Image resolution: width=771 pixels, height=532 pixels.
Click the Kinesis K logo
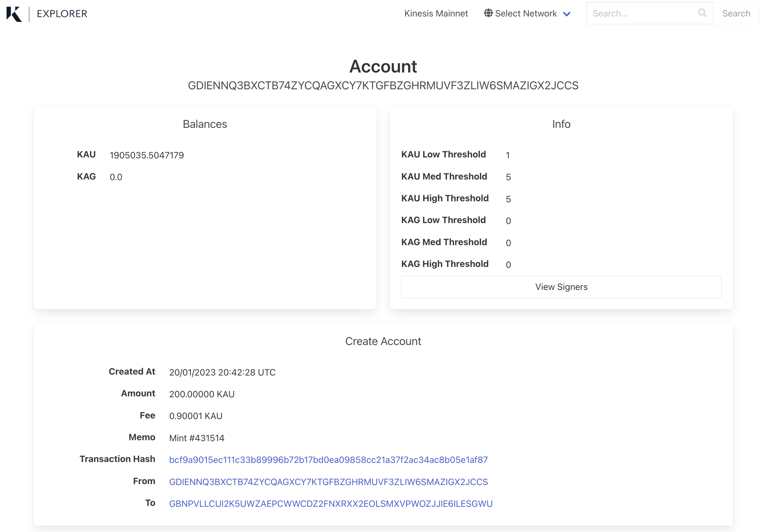[x=14, y=14]
